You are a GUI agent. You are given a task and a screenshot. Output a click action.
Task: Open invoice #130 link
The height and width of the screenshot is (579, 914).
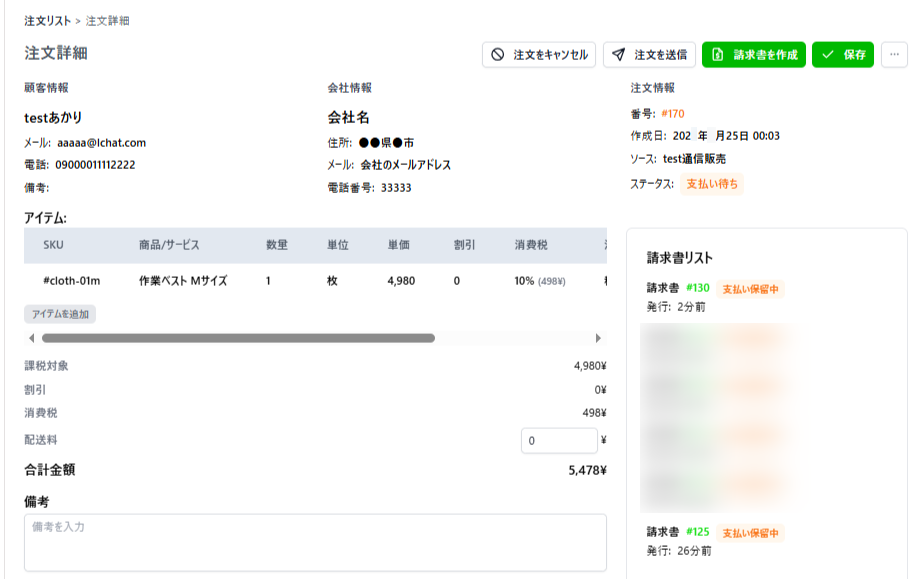[x=698, y=289]
